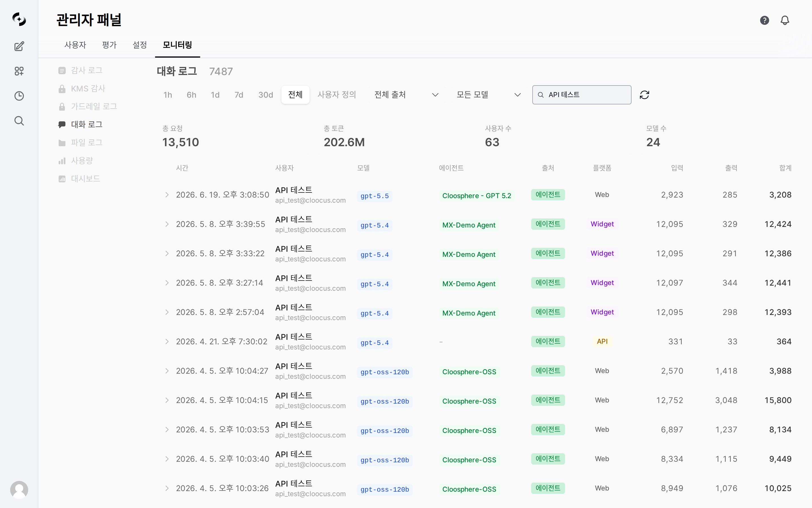Open the user avatar profile menu
This screenshot has height=508, width=812.
pyautogui.click(x=19, y=490)
